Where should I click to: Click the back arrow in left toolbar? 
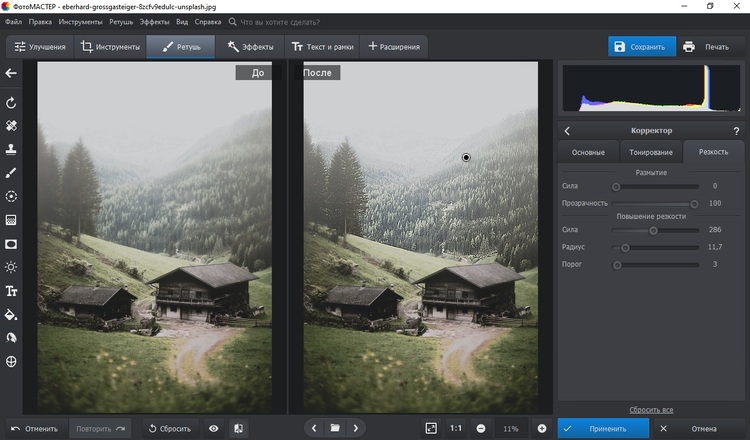click(12, 73)
